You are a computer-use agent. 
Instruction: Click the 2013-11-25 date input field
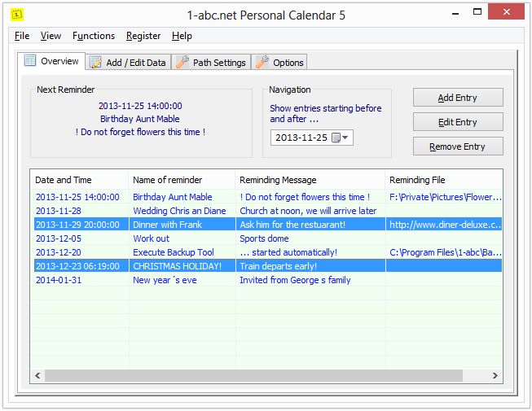coord(311,138)
